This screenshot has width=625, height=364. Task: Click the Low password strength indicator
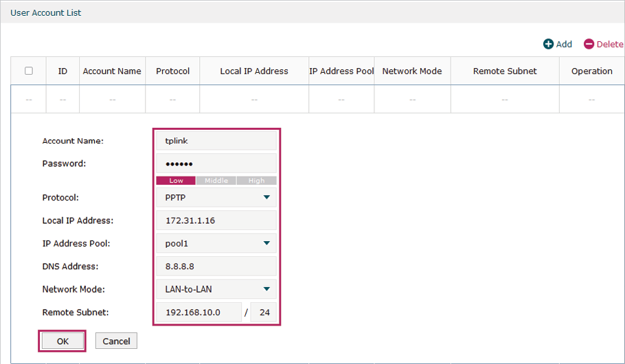(x=176, y=181)
